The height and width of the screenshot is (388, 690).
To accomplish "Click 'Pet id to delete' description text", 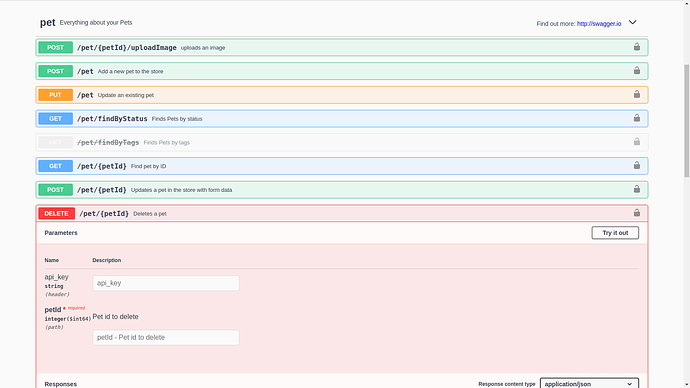I will tap(115, 317).
